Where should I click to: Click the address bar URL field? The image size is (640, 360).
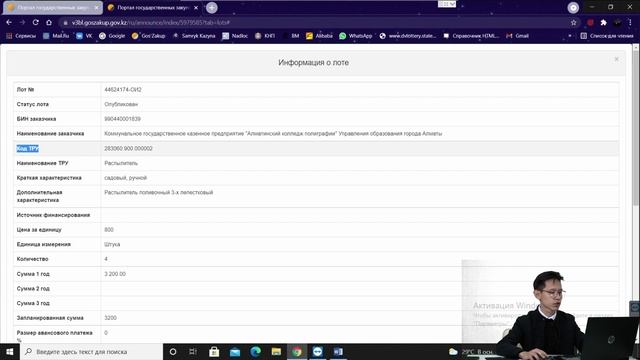click(314, 22)
